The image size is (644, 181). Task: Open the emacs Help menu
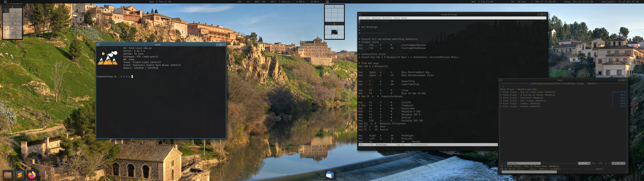404,18
